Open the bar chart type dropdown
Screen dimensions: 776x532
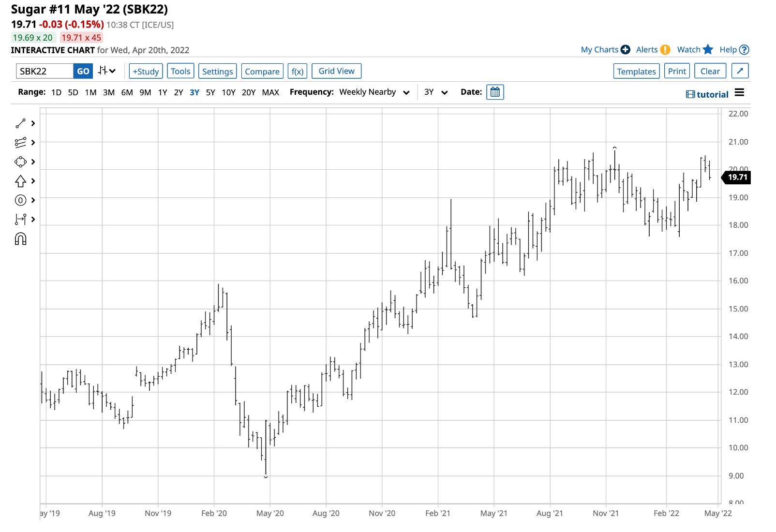pos(107,71)
